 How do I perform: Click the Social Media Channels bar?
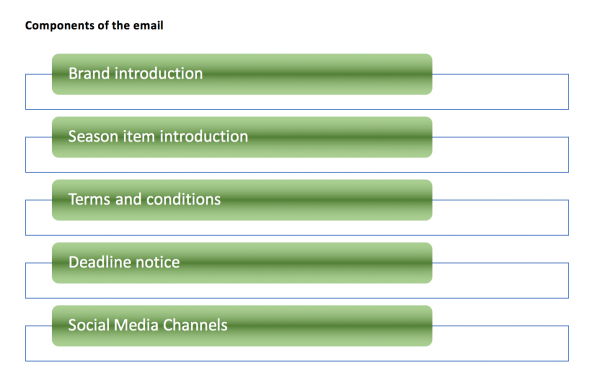click(242, 326)
